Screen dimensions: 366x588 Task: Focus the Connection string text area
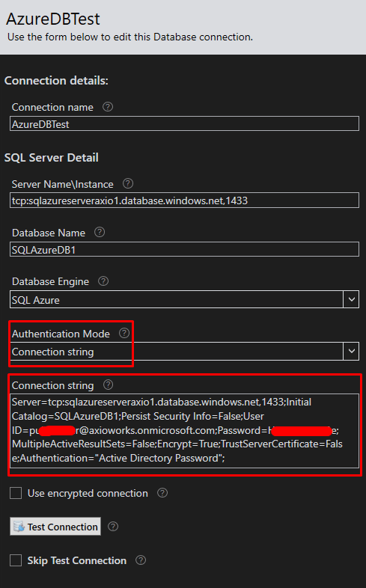(184, 430)
